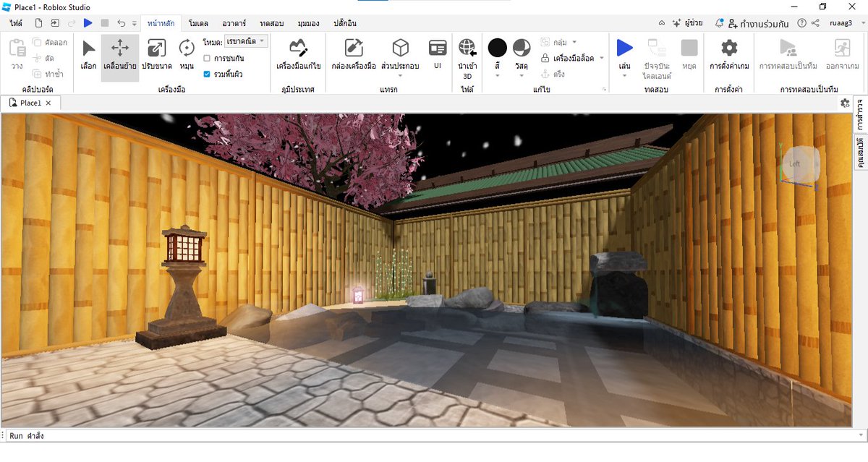Screen dimensions: 868x462
Task: Open the โหมด mode dropdown
Action: point(246,42)
